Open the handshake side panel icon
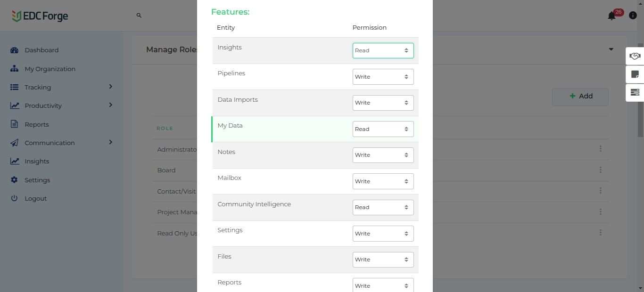 [635, 56]
